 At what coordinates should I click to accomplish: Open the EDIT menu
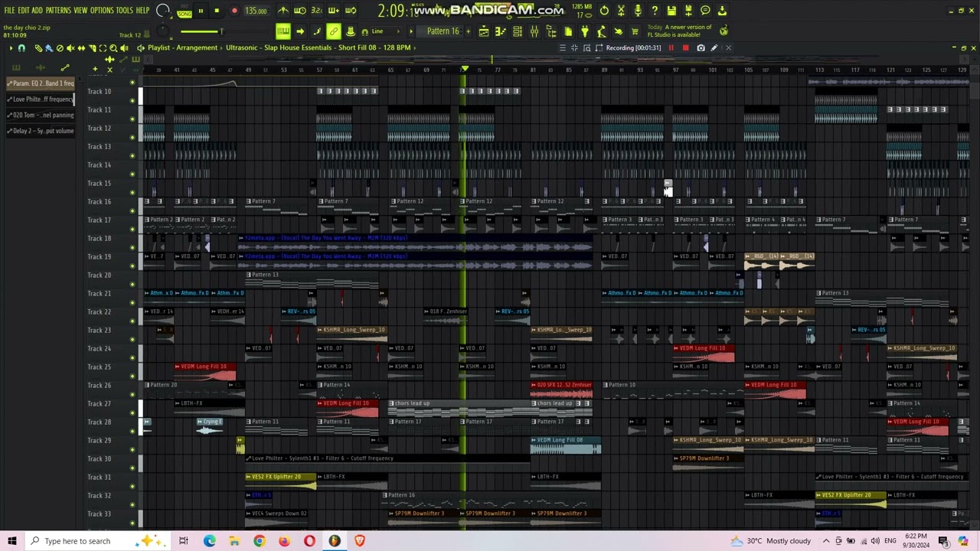(x=24, y=10)
